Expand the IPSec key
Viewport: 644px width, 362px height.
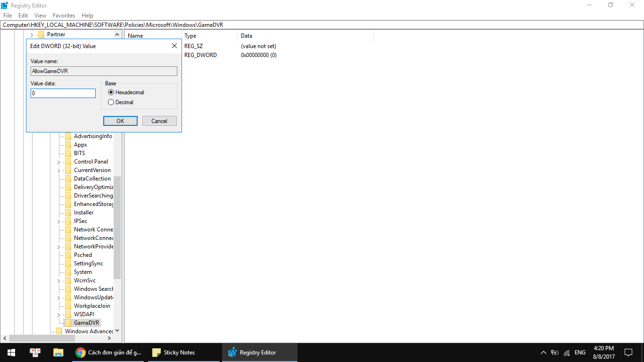pos(58,221)
